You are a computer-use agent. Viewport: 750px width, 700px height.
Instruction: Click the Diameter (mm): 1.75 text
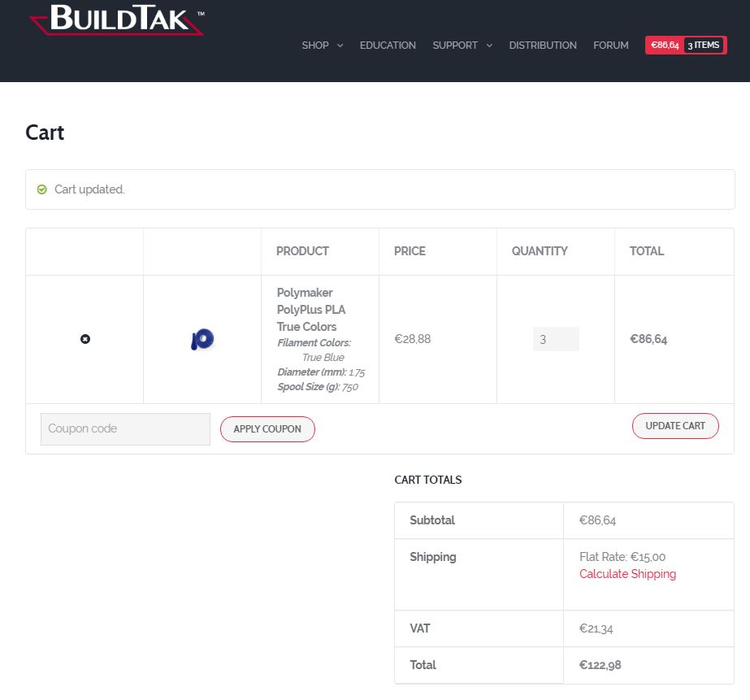pos(321,372)
